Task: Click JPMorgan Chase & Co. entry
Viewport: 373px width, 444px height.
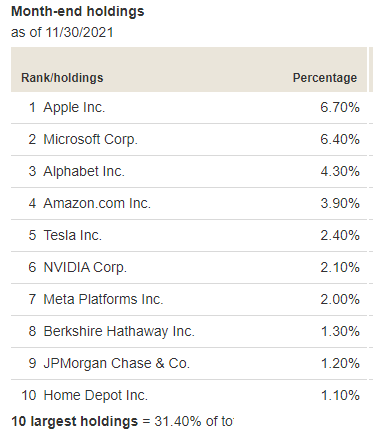Action: point(117,363)
